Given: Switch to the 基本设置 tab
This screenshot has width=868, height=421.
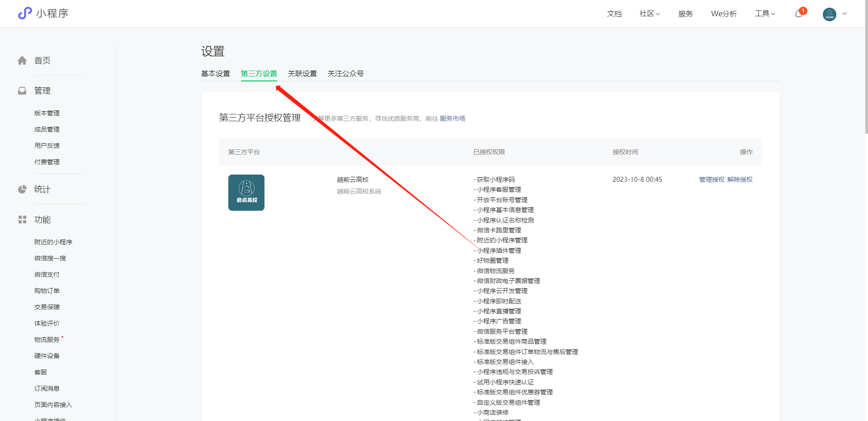Looking at the screenshot, I should click(216, 74).
